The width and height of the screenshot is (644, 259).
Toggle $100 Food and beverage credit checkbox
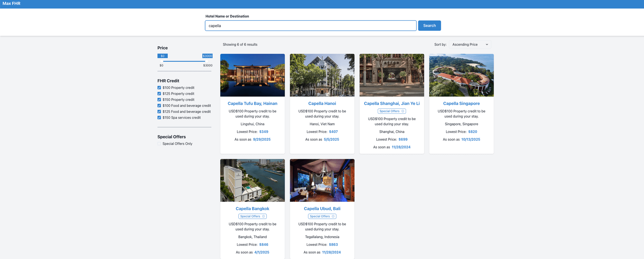click(x=159, y=106)
